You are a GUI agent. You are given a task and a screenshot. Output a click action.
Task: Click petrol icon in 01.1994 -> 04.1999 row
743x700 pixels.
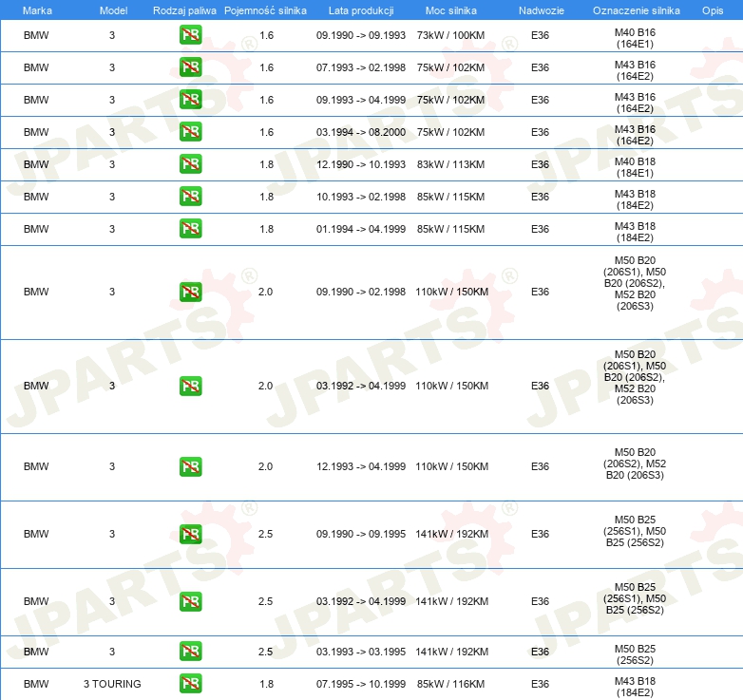coord(190,228)
